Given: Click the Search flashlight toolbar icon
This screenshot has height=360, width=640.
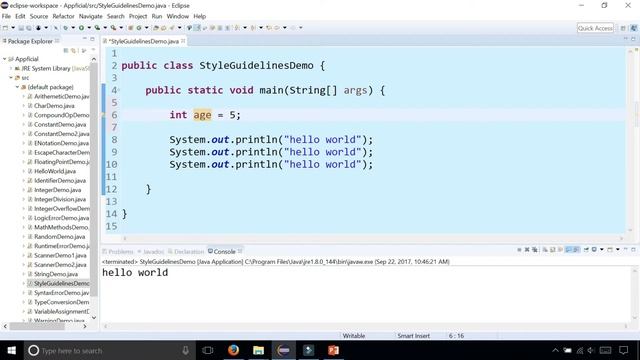Looking at the screenshot, I should 172,28.
